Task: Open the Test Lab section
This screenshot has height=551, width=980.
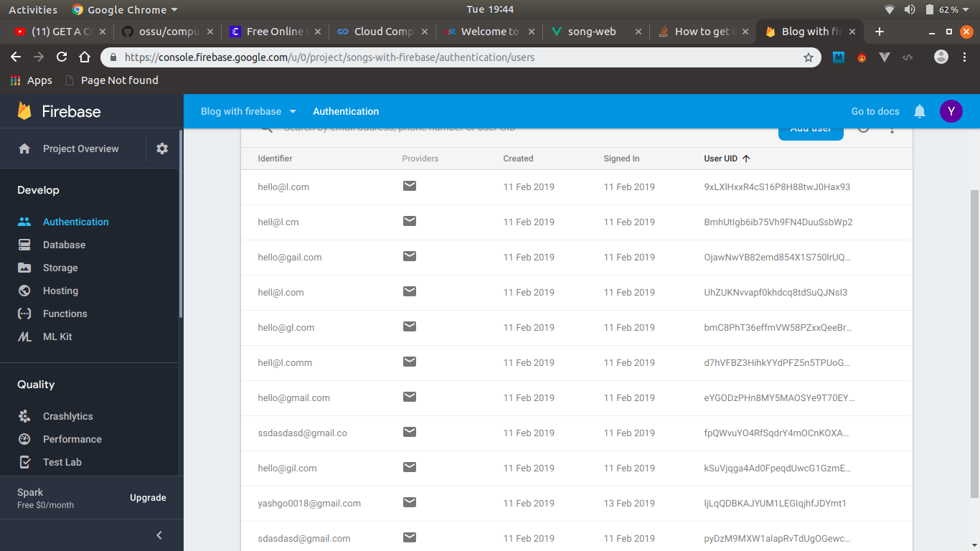Action: 63,462
